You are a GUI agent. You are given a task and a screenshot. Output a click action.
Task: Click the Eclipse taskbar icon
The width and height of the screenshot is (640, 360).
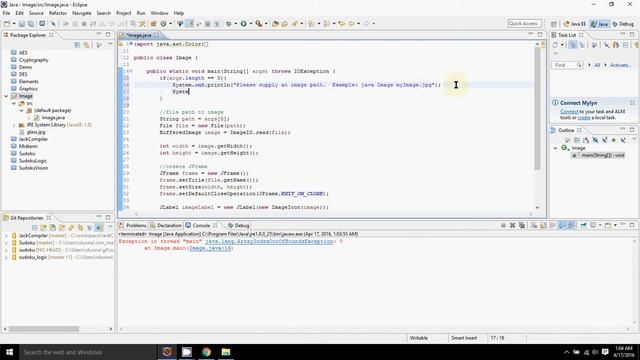167,352
